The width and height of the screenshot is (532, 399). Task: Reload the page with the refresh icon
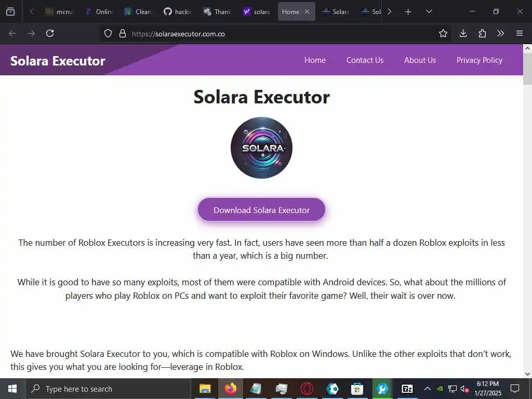[50, 33]
